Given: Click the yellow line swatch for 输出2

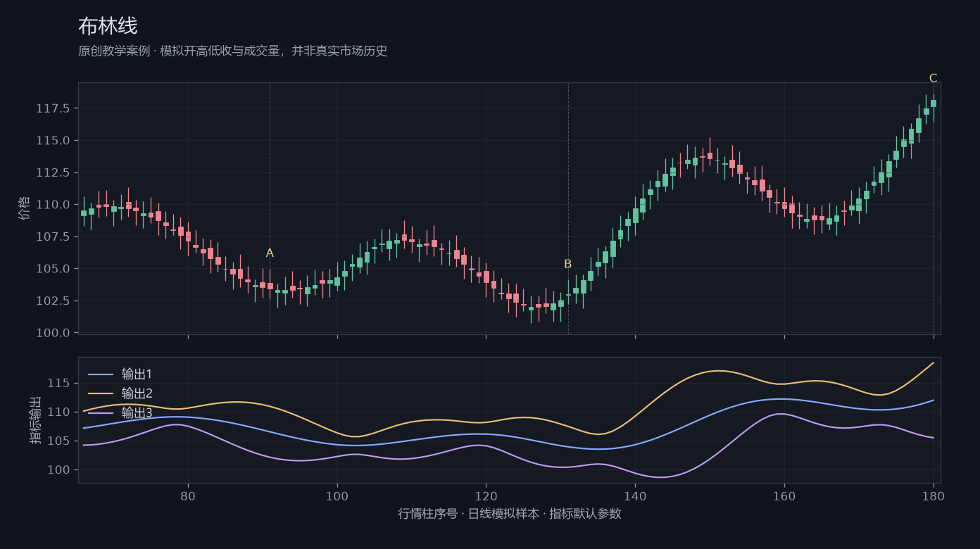Looking at the screenshot, I should click(101, 394).
